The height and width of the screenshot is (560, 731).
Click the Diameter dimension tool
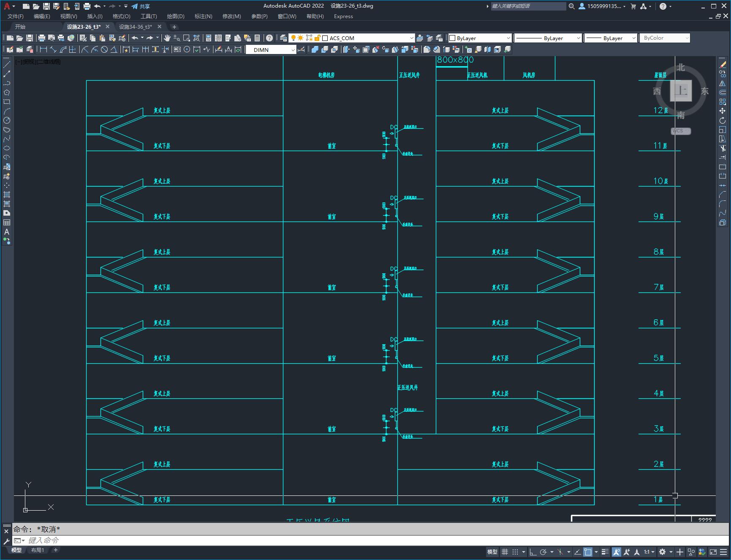coord(104,49)
